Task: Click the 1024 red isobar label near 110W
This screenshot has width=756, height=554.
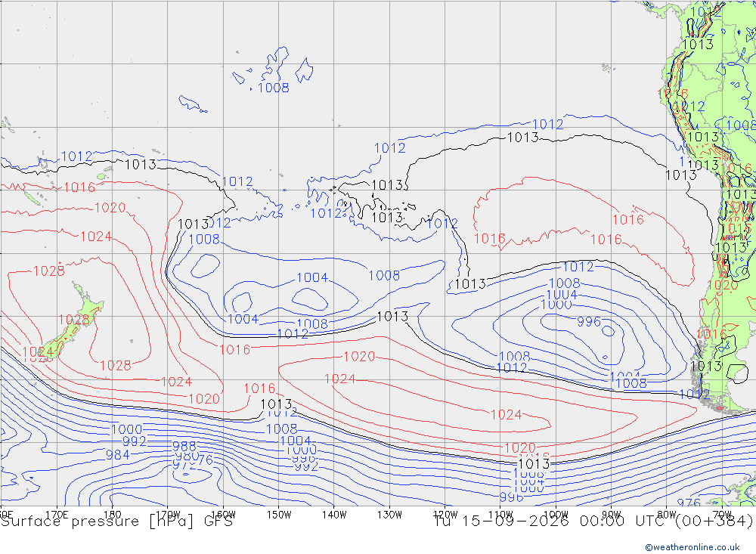Action: coord(507,415)
